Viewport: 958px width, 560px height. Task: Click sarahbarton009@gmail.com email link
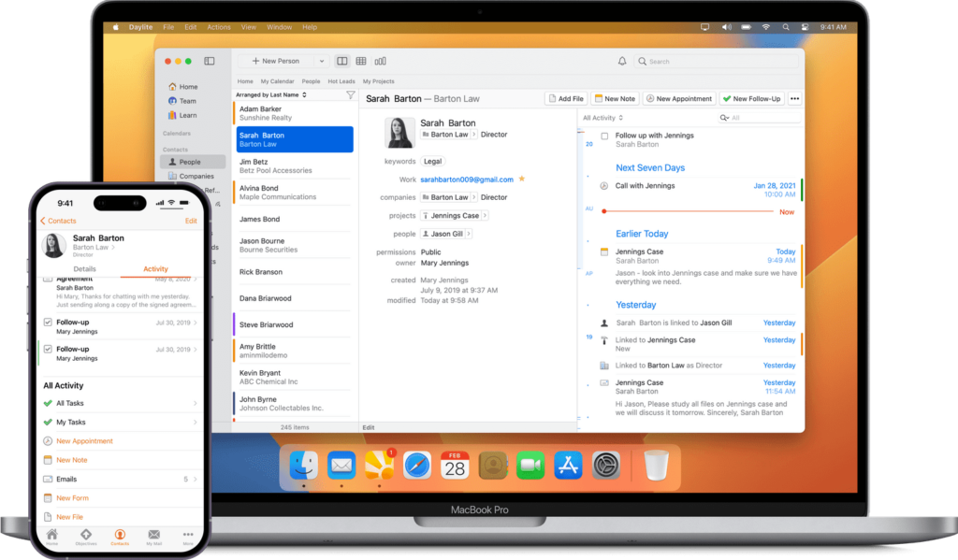[467, 179]
